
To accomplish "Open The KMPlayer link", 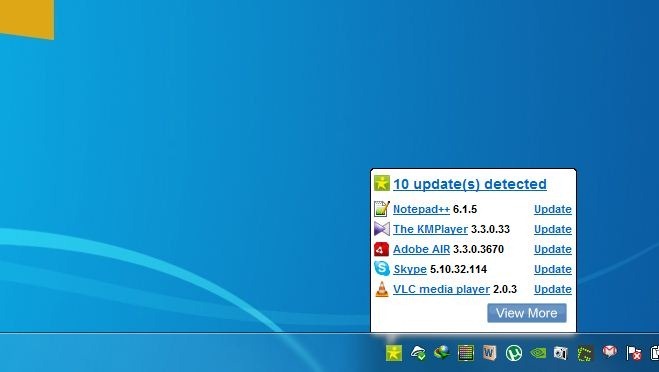I will pos(430,229).
